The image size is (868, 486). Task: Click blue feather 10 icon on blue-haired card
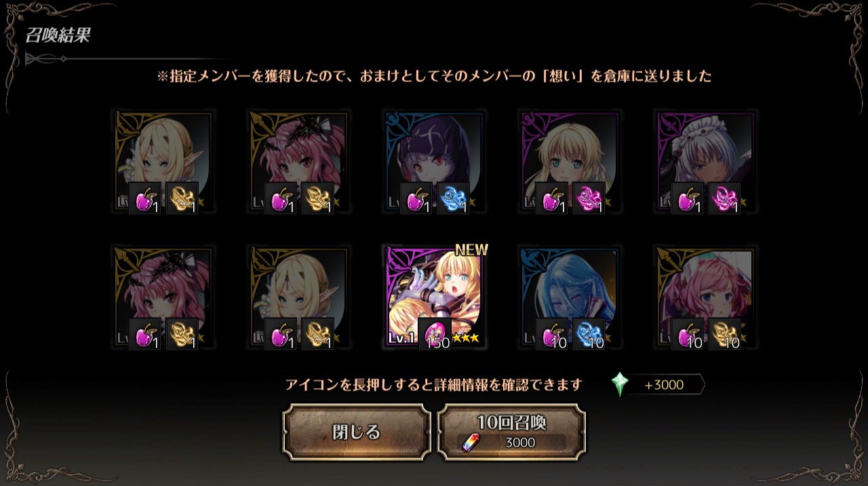[x=589, y=334]
